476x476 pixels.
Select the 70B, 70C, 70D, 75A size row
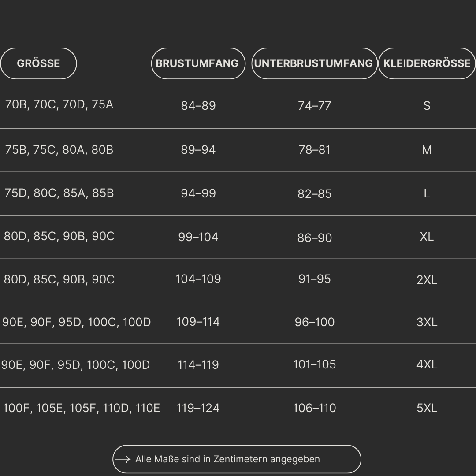(x=238, y=105)
